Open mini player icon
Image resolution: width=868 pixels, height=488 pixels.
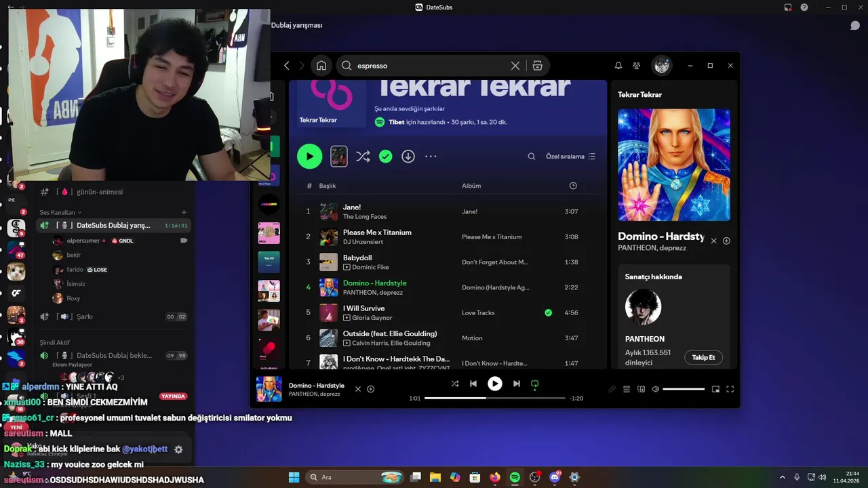coord(715,389)
